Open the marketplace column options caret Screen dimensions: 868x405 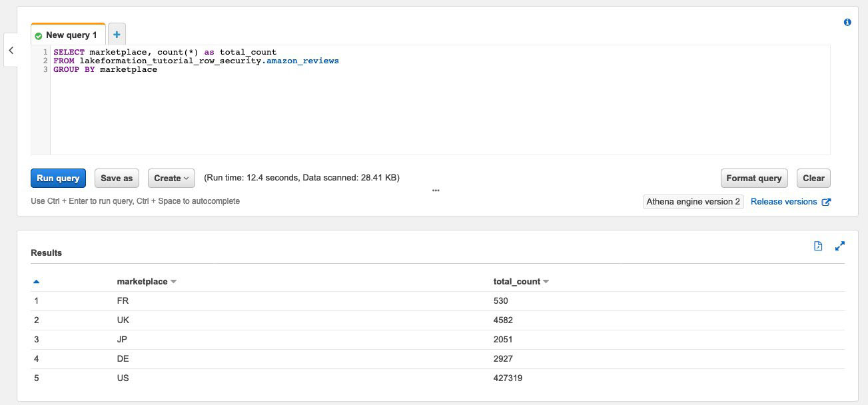tap(173, 281)
